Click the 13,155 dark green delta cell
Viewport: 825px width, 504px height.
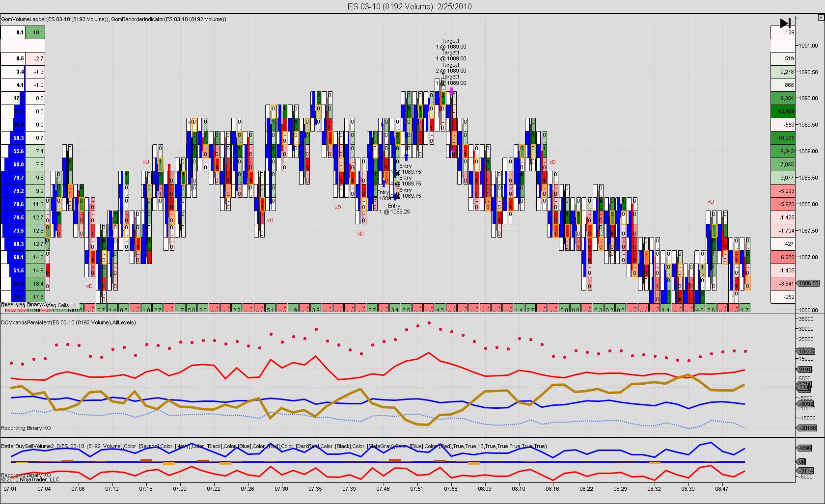click(783, 111)
